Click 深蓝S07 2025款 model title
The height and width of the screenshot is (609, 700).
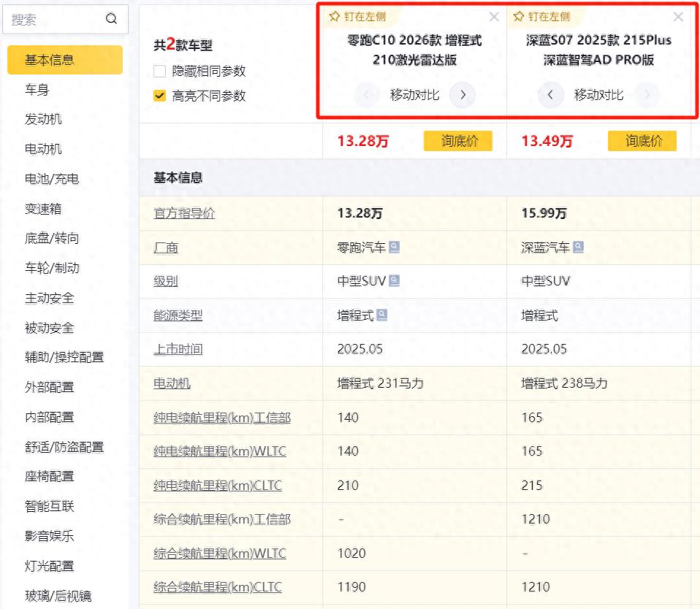598,50
